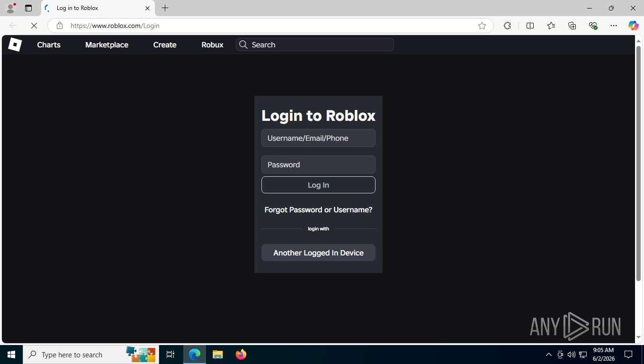The image size is (644, 364).
Task: Open the Robux page
Action: (212, 45)
